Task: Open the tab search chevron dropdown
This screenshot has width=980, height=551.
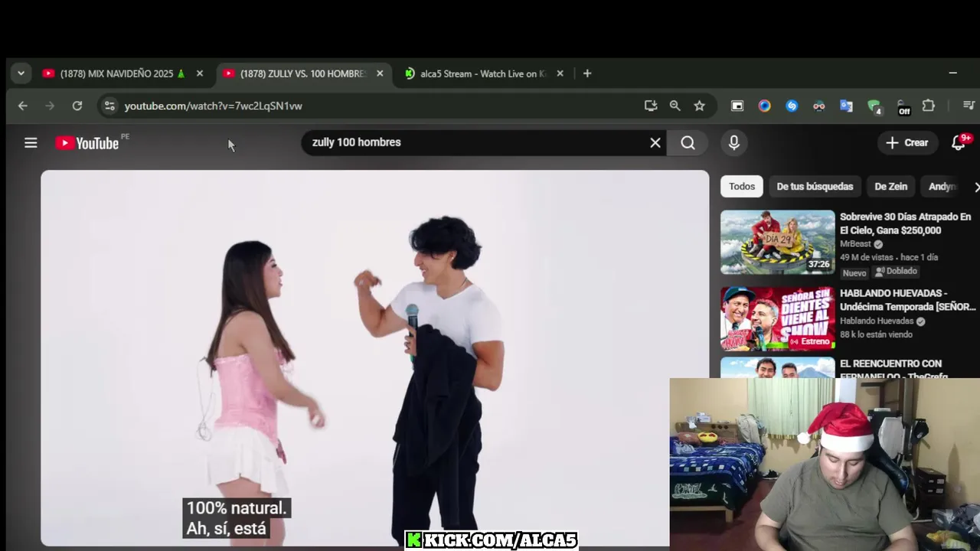Action: pyautogui.click(x=21, y=73)
